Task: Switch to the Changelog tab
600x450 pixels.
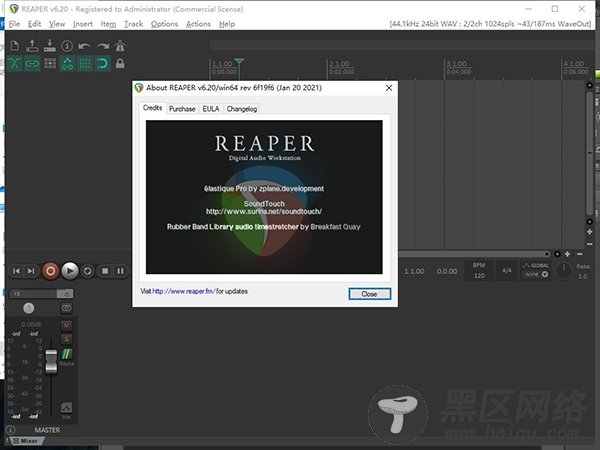Action: 242,109
